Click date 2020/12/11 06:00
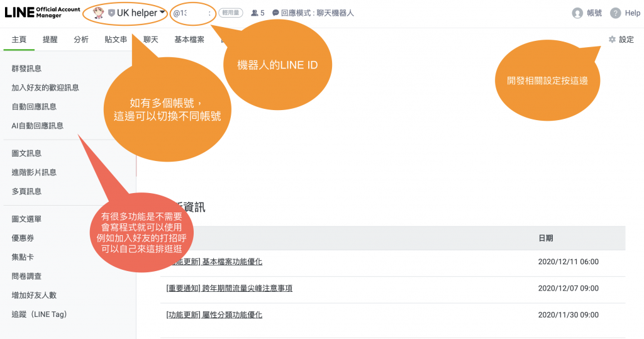This screenshot has height=339, width=644. (x=569, y=262)
